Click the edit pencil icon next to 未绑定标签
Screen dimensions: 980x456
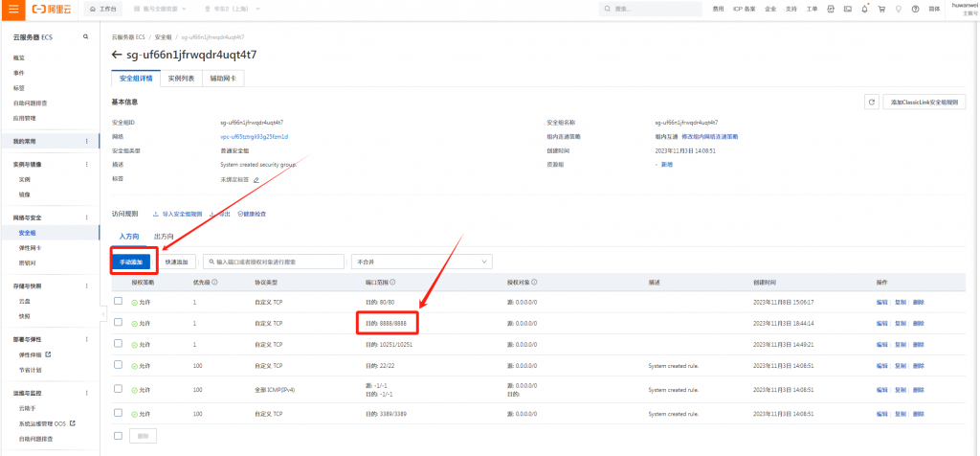coord(256,179)
